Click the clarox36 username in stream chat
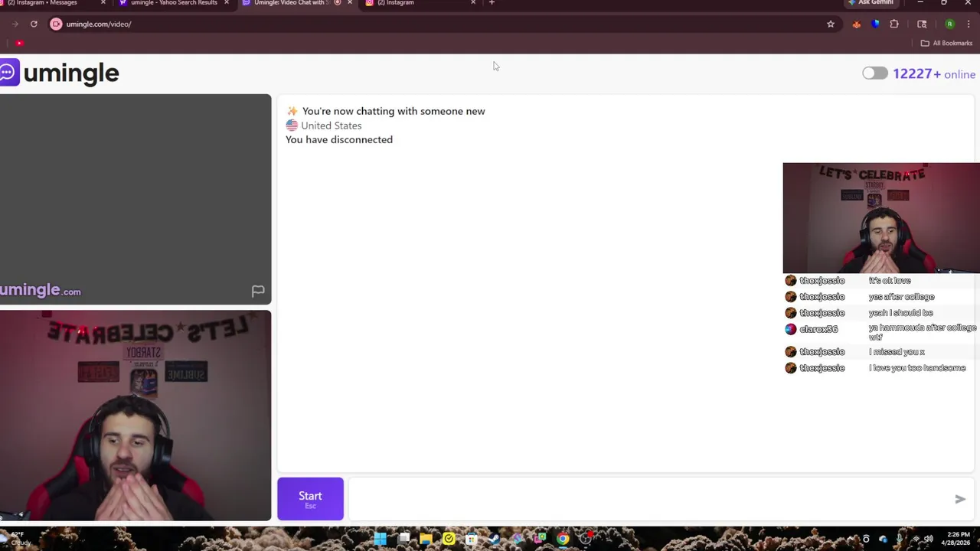This screenshot has height=551, width=980. (x=818, y=329)
